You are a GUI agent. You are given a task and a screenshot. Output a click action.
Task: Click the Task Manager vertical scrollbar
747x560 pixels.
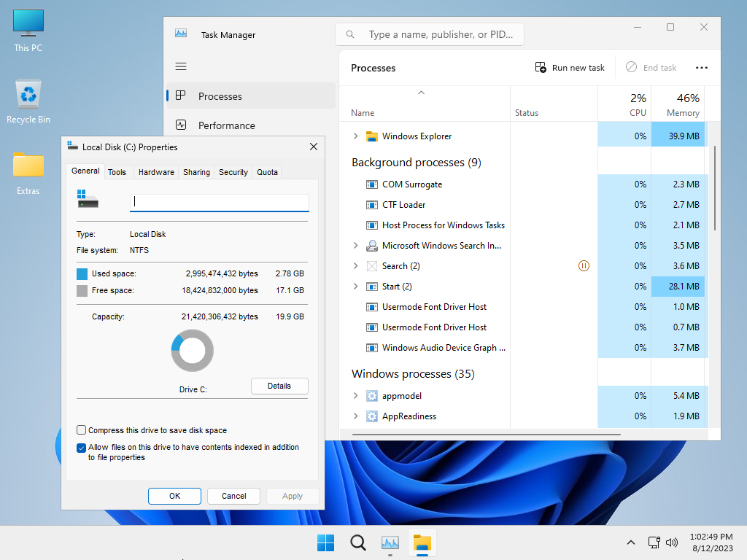pyautogui.click(x=715, y=188)
